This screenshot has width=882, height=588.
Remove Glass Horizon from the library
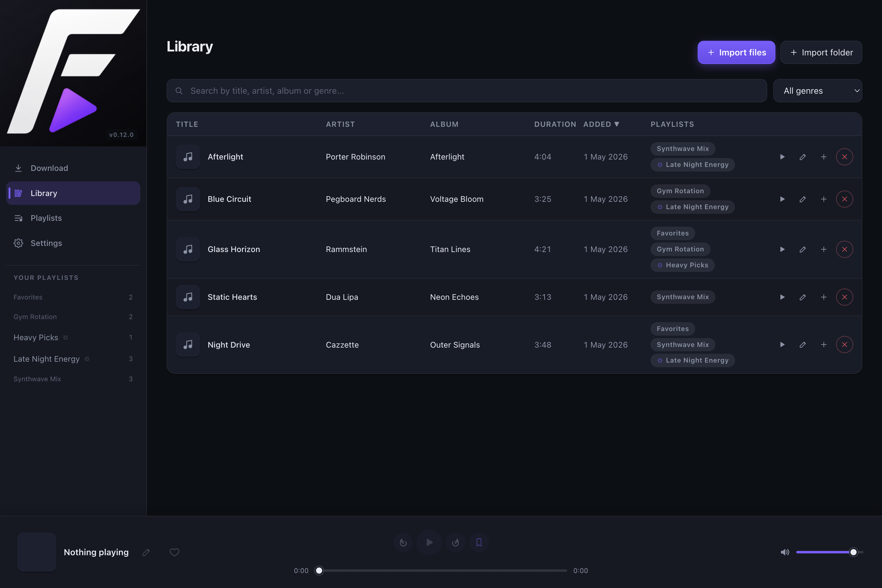click(845, 249)
